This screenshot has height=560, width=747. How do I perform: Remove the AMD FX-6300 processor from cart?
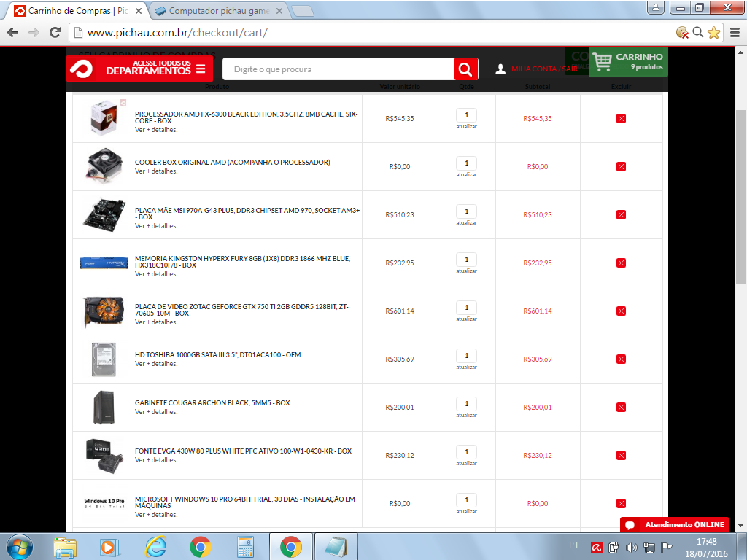(621, 119)
